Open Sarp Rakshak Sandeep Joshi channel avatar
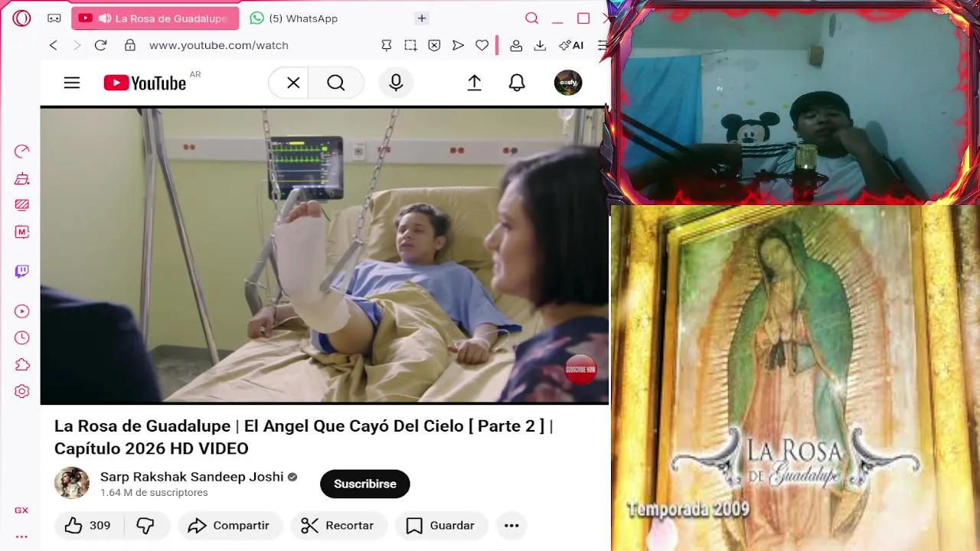This screenshot has height=551, width=980. point(72,484)
